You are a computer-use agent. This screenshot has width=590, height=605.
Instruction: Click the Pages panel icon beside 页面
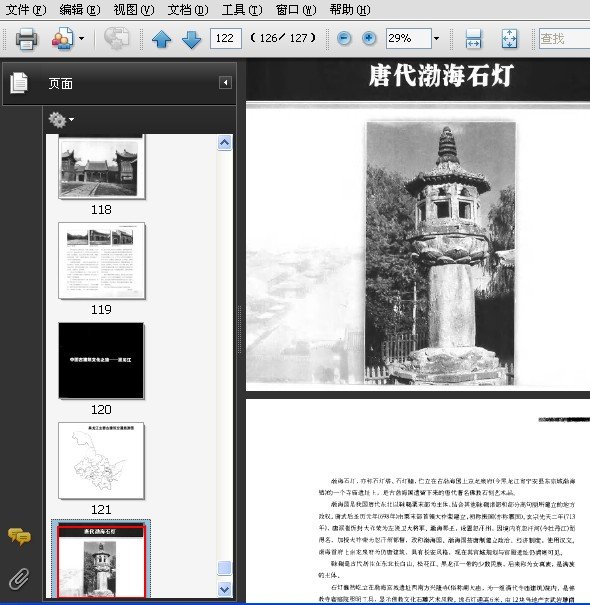tap(19, 83)
